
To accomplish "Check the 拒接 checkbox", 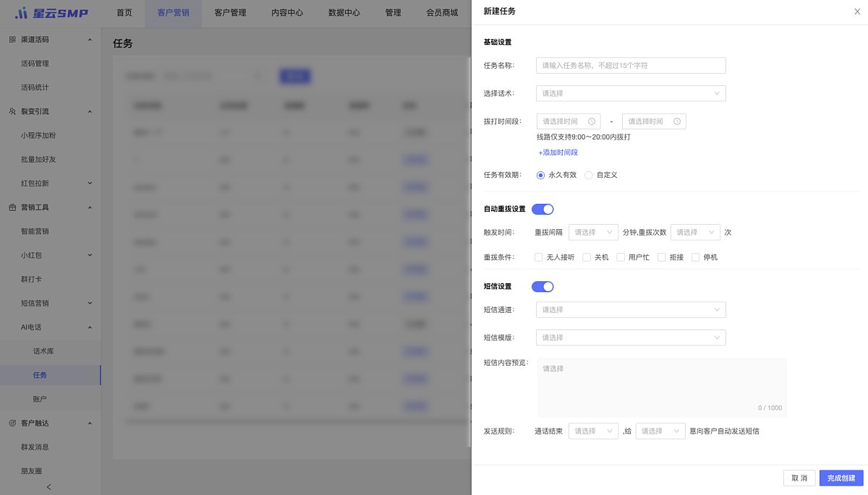I will pyautogui.click(x=661, y=257).
